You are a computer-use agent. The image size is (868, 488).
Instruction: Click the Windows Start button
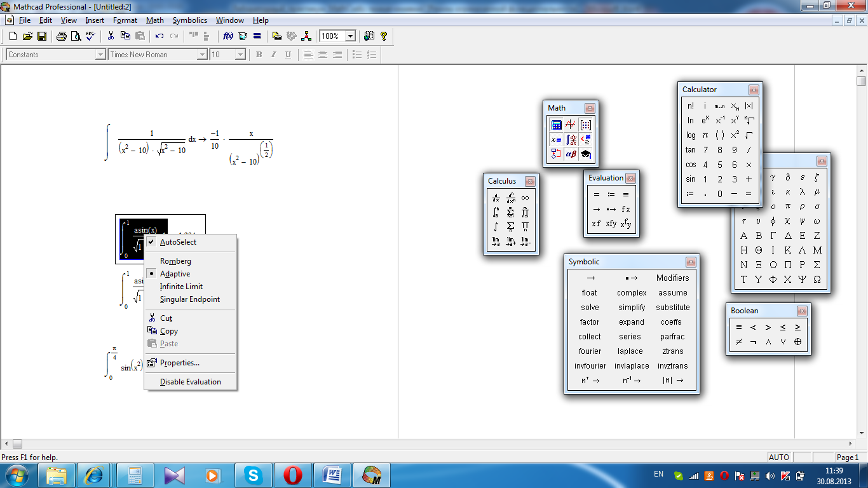pyautogui.click(x=17, y=475)
